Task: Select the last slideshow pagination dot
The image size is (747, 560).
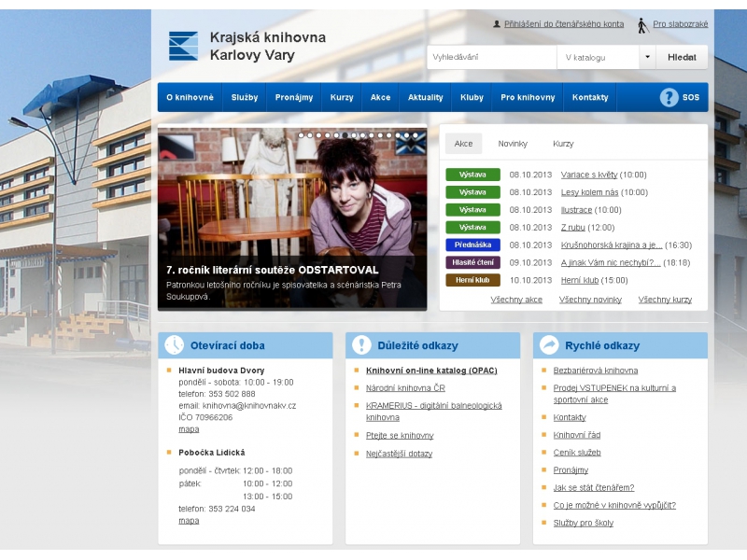Action: [416, 135]
